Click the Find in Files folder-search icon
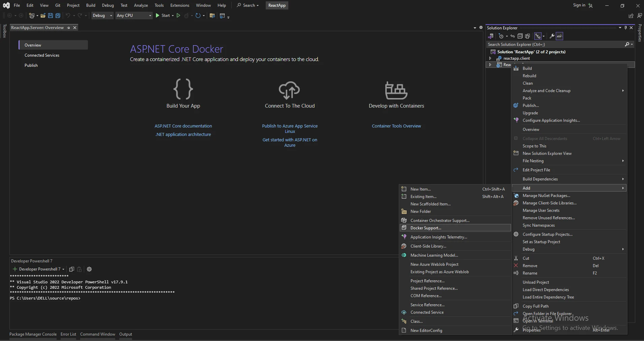The height and width of the screenshot is (341, 644). click(212, 16)
